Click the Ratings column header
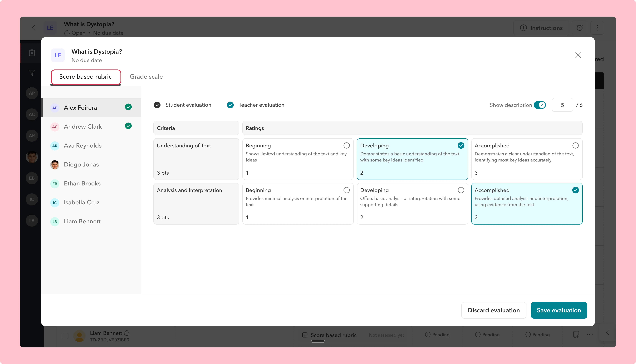Viewport: 636px width, 364px height. click(412, 128)
